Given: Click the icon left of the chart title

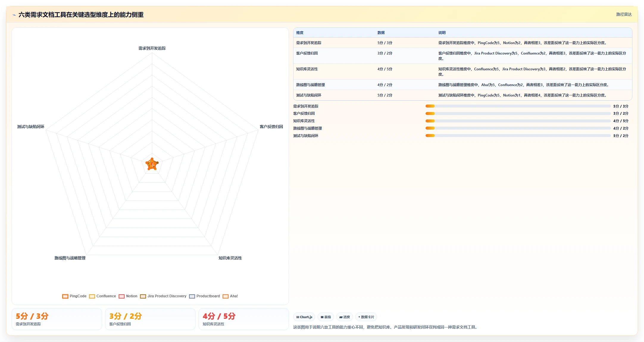Looking at the screenshot, I should coord(14,15).
